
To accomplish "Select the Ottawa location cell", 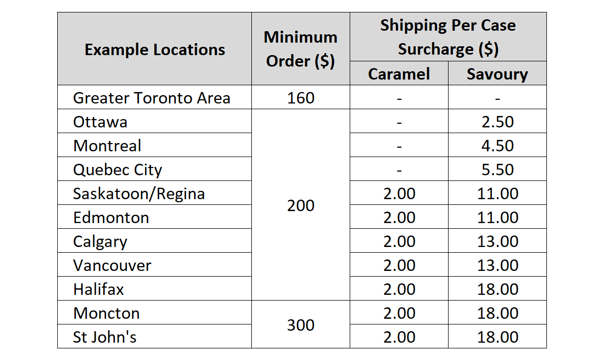I will tap(100, 122).
